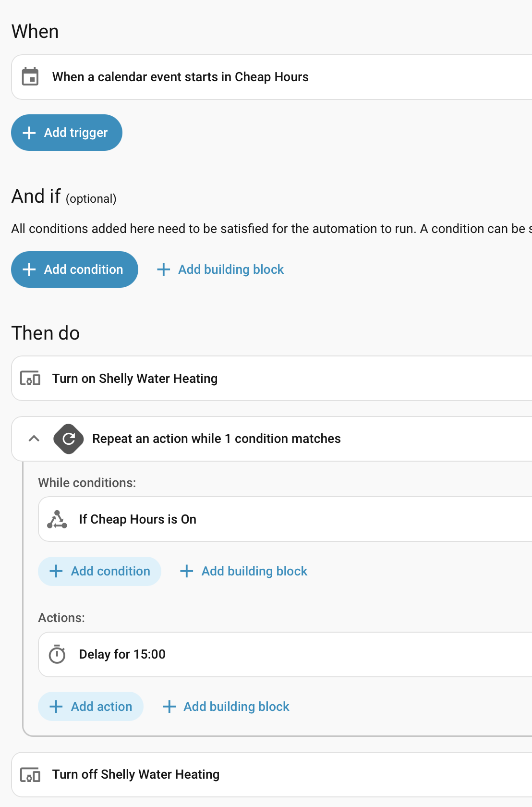Add a condition under And if
Image resolution: width=532 pixels, height=807 pixels.
pos(74,269)
